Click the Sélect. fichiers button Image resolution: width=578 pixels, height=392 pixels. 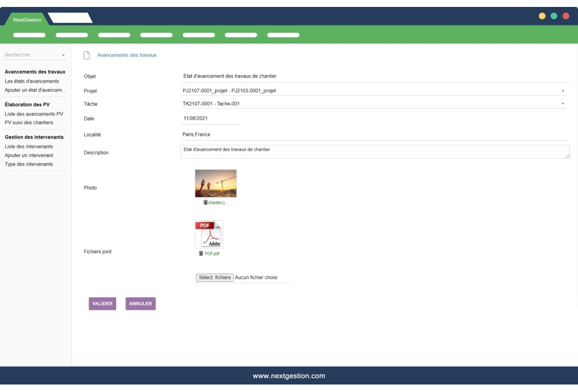215,278
